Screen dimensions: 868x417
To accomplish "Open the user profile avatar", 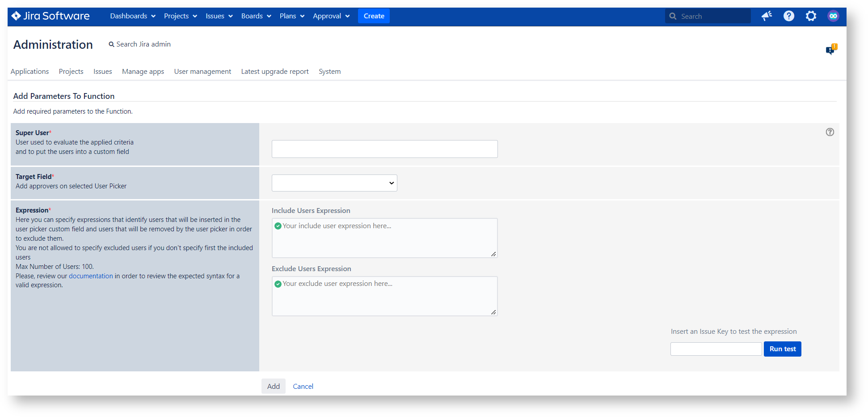I will [833, 16].
